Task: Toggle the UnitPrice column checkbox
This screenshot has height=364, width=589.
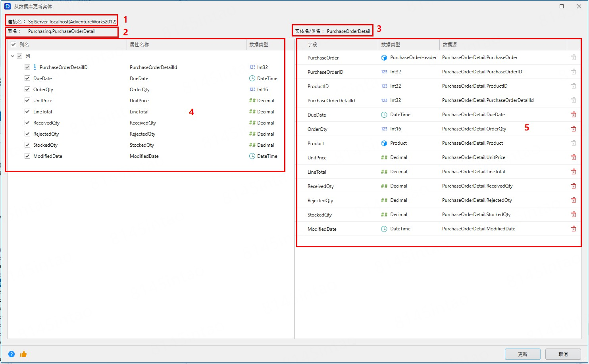Action: point(27,101)
